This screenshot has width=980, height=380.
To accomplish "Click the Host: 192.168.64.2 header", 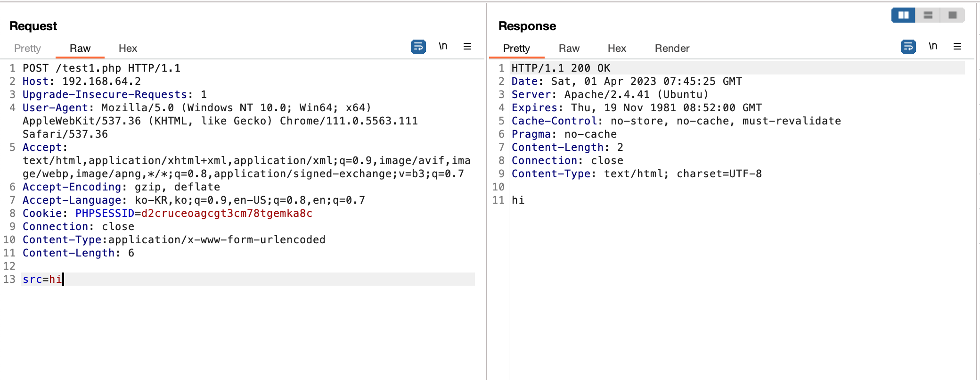I will (x=82, y=81).
